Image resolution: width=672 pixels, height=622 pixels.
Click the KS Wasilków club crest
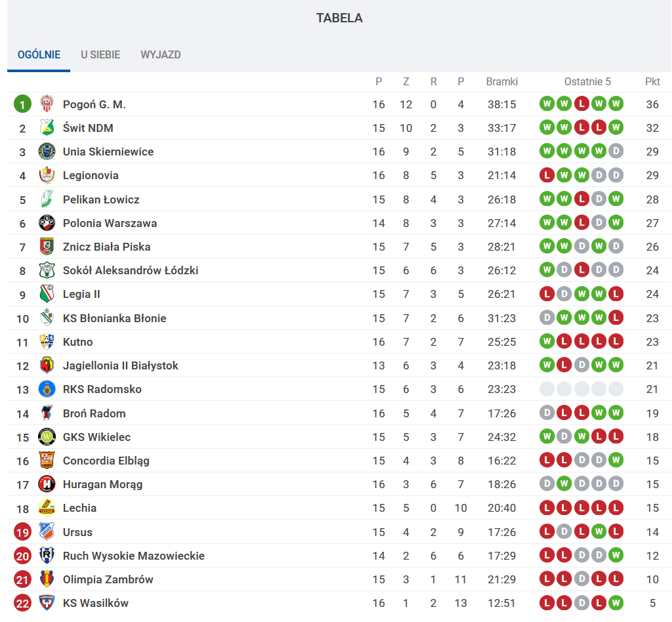tap(47, 603)
